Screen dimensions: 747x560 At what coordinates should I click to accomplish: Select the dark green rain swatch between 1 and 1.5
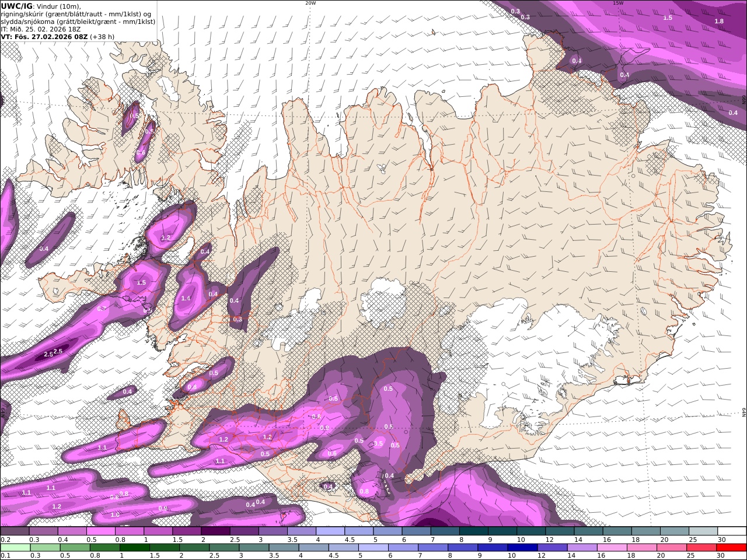tap(135, 548)
